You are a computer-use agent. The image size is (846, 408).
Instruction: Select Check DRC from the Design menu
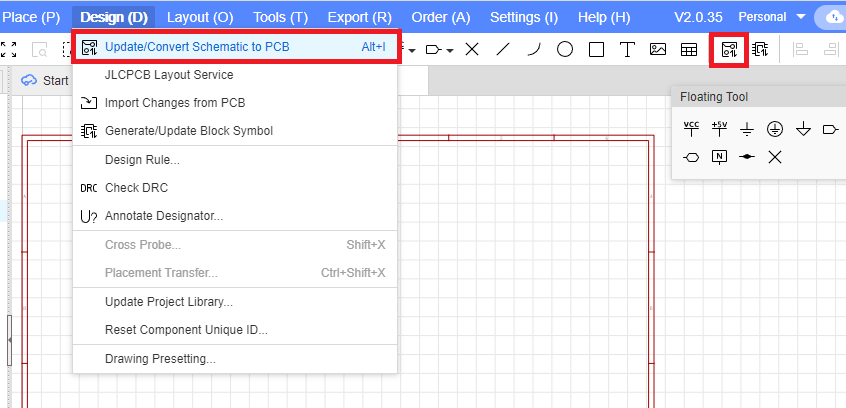pos(136,187)
